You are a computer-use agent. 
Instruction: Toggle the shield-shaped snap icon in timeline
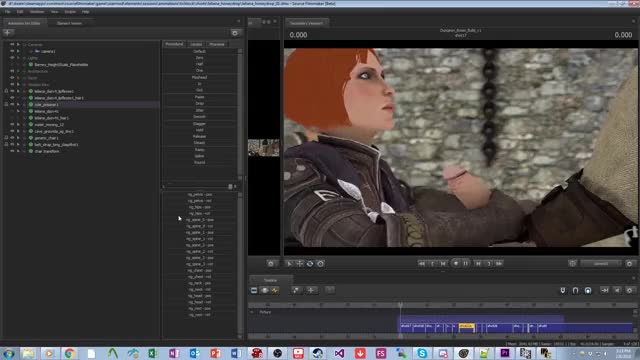click(x=563, y=290)
